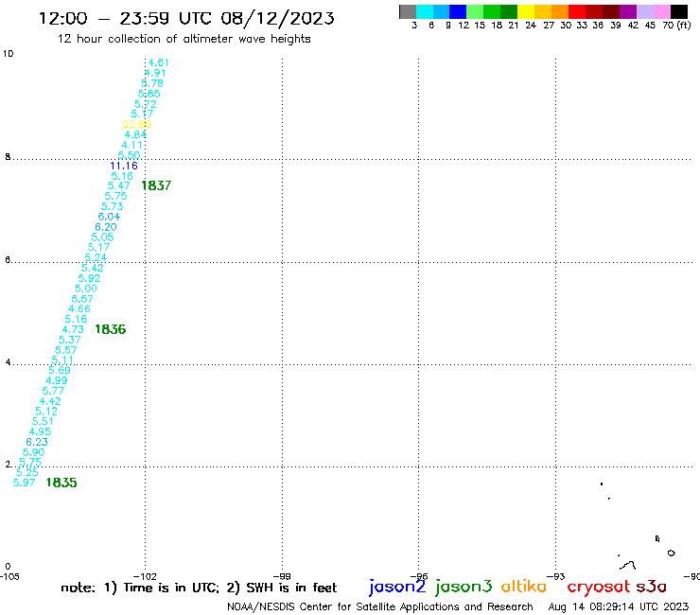Click the 5.24 value on the 6 degree line
The height and width of the screenshot is (615, 700).
point(96,257)
